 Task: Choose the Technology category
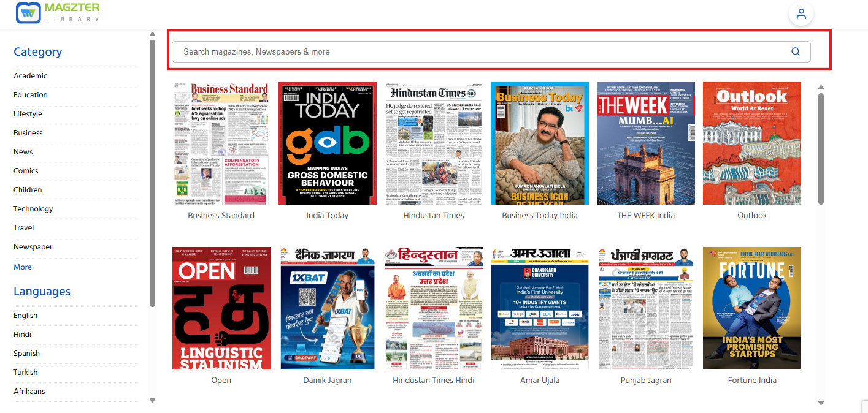pyautogui.click(x=33, y=209)
